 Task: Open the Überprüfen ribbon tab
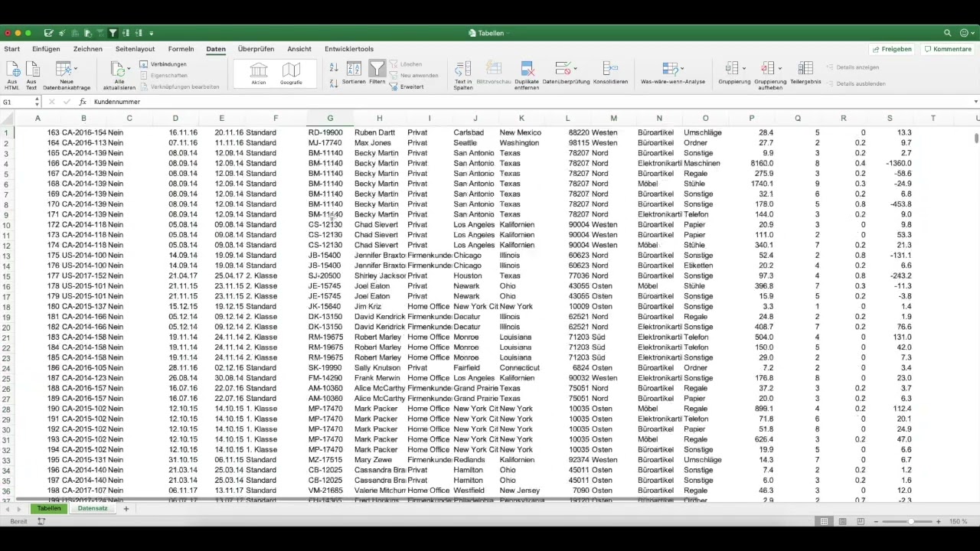tap(256, 49)
